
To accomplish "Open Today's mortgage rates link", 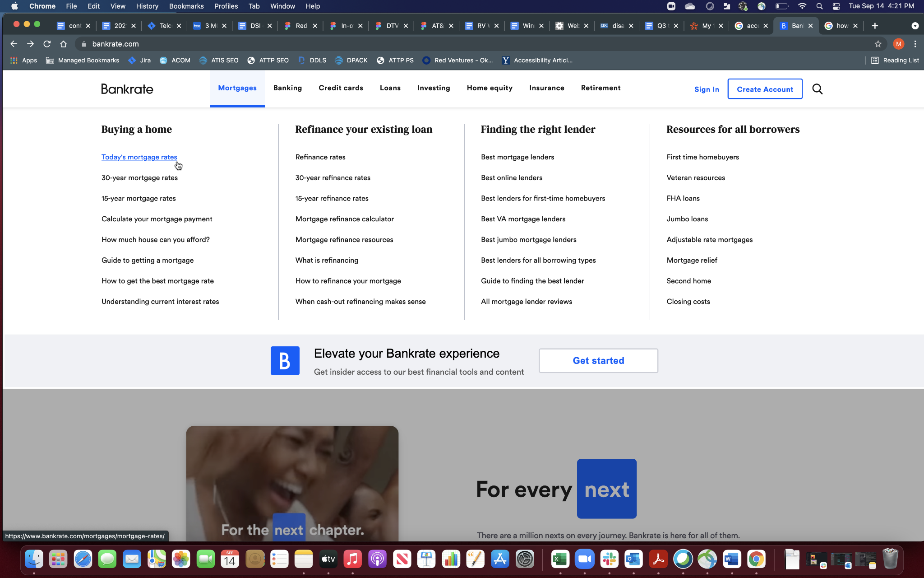I will click(x=139, y=157).
